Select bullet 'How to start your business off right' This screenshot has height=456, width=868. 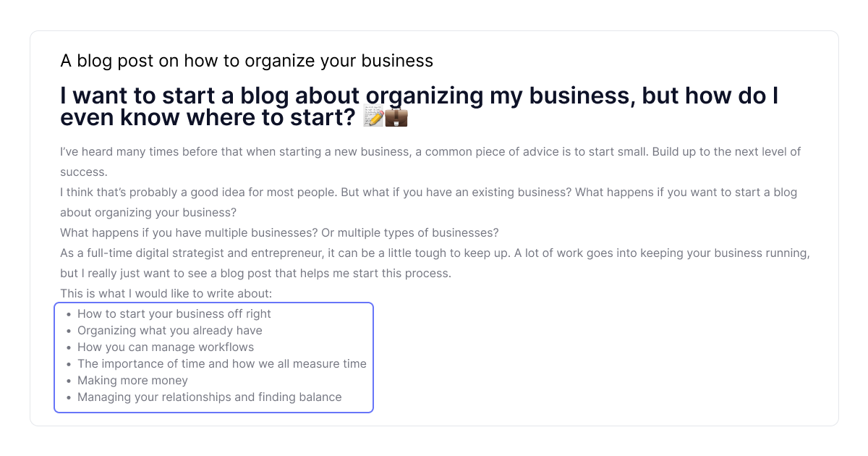174,314
